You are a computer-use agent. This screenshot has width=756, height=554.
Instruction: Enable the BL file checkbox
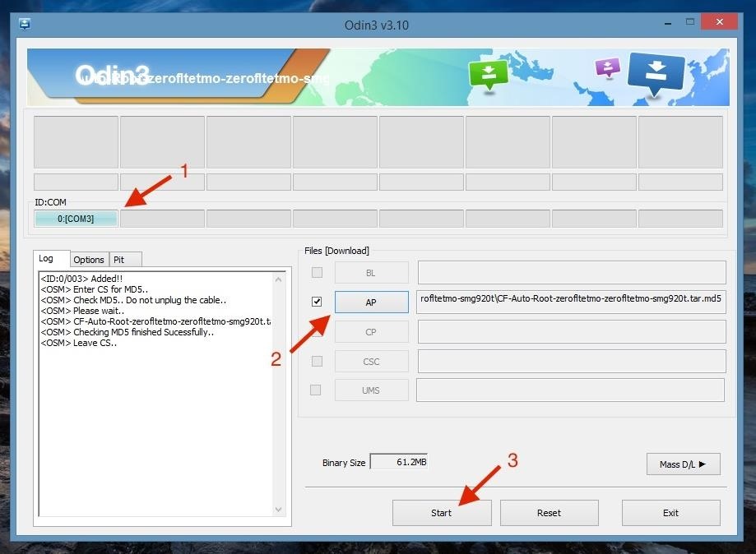317,273
